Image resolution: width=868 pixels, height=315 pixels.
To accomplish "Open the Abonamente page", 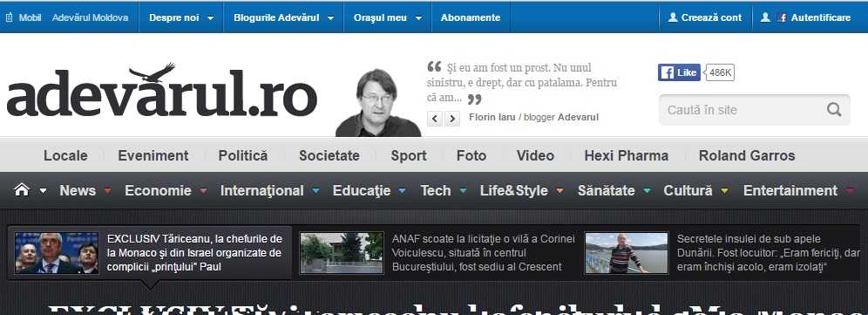I will pyautogui.click(x=471, y=17).
